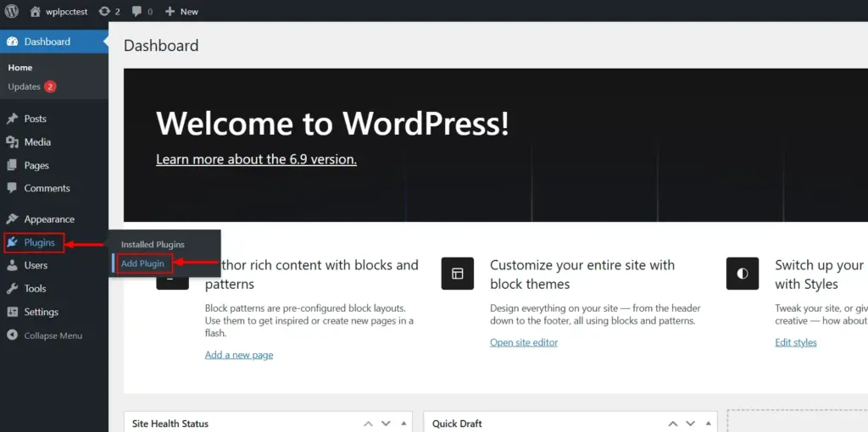Choose Installed Plugins in the flyout

pos(153,244)
